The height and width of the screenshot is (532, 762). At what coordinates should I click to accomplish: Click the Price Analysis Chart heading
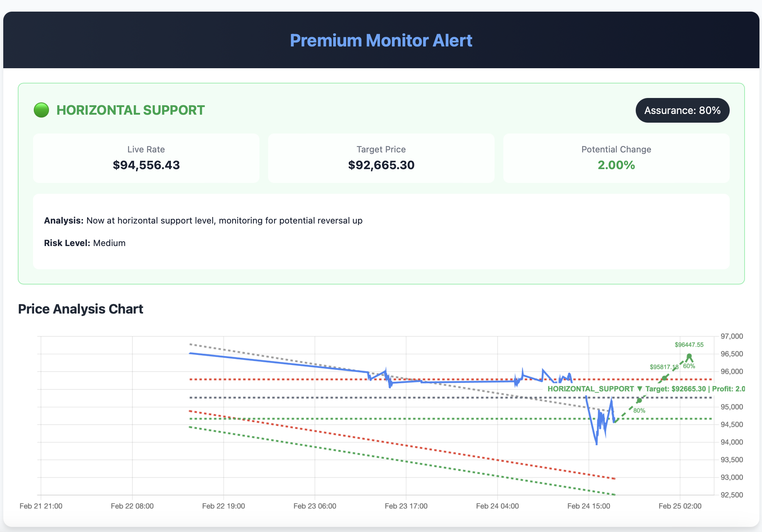(x=81, y=309)
